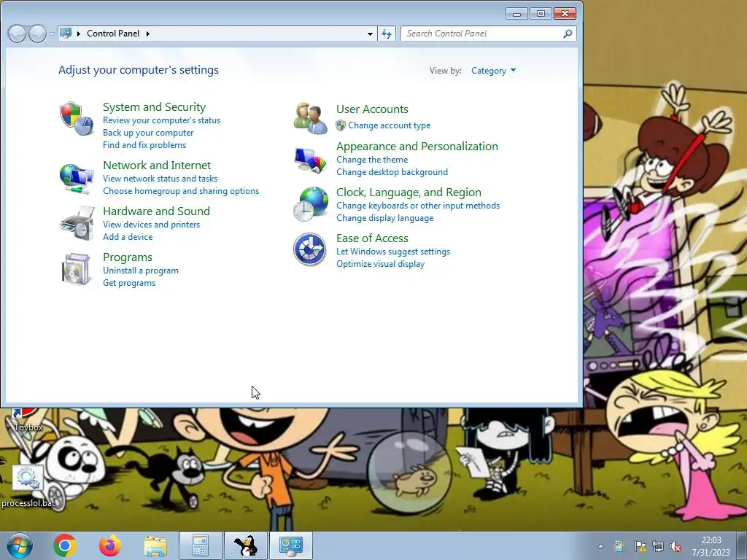Click the UAC shield beside Change account type
The image size is (747, 560).
[x=341, y=125]
